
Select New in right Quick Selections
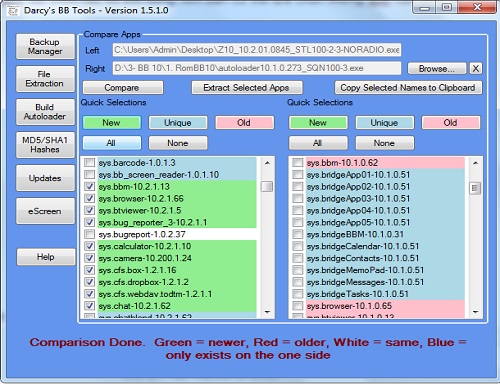[318, 123]
